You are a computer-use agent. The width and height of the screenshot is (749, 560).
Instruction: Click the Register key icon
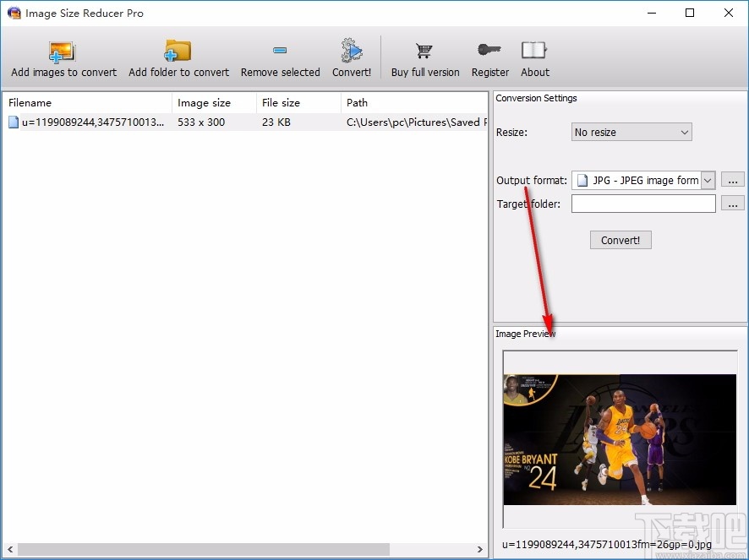(489, 51)
